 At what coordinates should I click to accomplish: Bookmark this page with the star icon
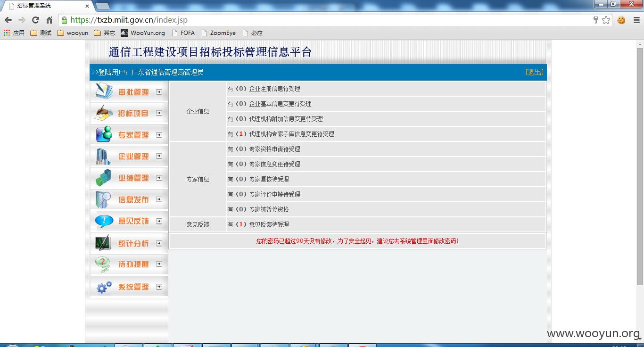click(606, 20)
